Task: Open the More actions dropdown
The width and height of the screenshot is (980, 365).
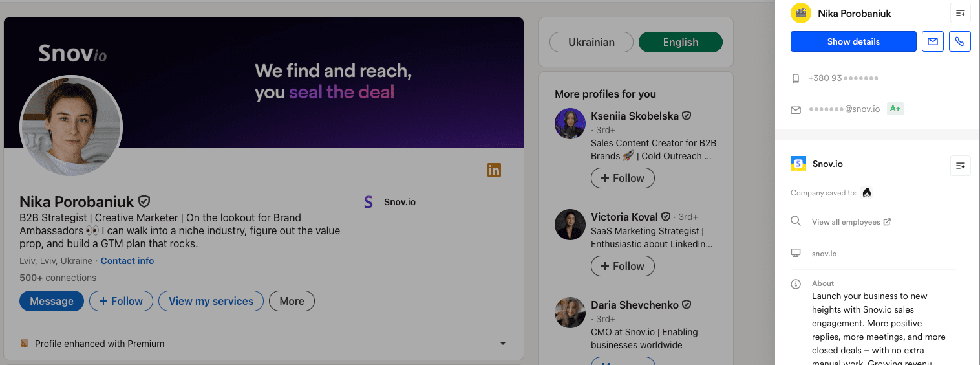Action: tap(292, 301)
